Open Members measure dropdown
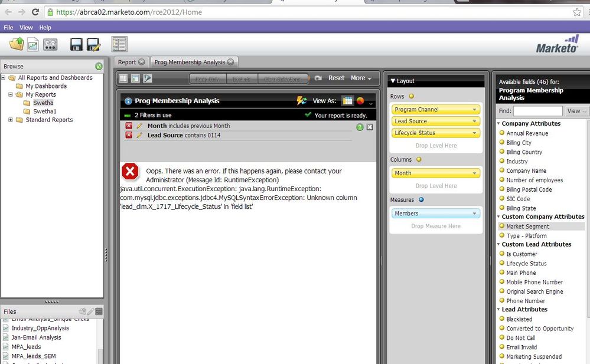The image size is (590, 364). (474, 213)
